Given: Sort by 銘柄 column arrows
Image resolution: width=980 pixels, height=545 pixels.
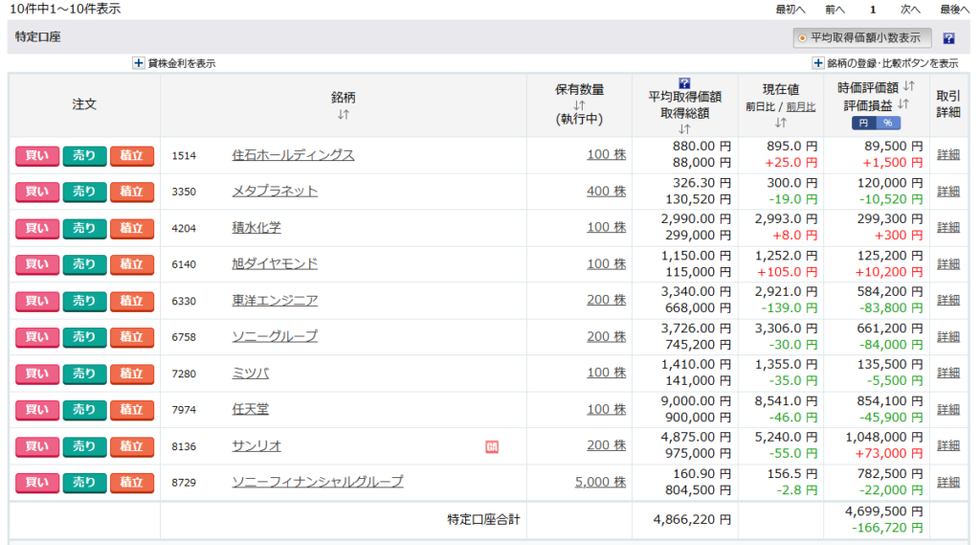Looking at the screenshot, I should (344, 115).
